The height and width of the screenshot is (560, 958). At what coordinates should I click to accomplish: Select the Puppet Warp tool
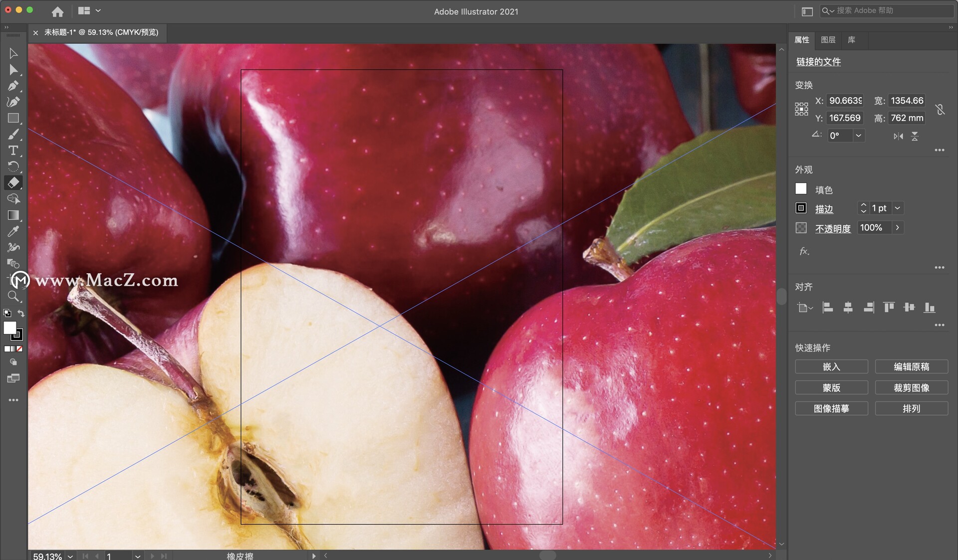tap(13, 247)
